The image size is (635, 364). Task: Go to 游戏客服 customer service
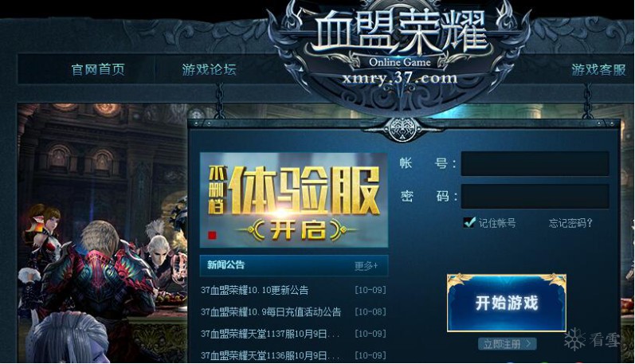(598, 69)
